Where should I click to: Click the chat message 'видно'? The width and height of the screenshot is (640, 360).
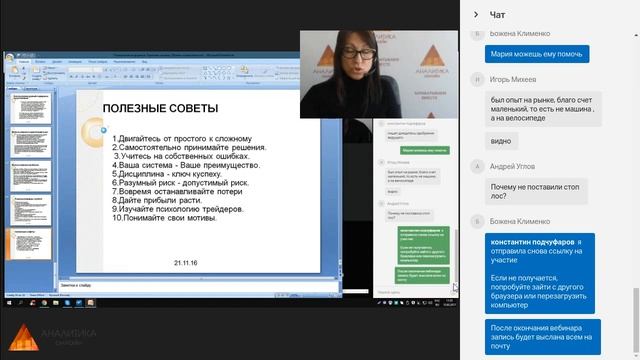[501, 141]
